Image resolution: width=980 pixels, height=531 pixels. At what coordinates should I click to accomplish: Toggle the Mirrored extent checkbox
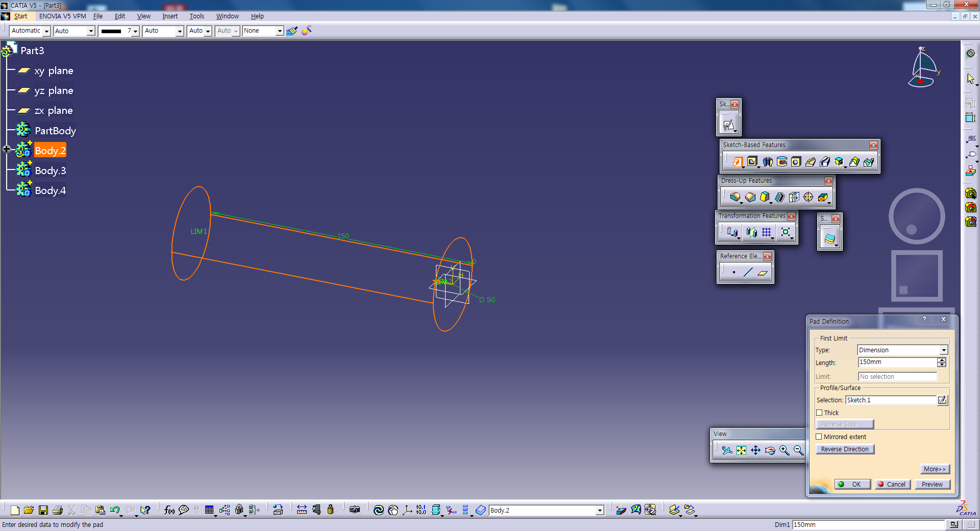[x=819, y=437]
